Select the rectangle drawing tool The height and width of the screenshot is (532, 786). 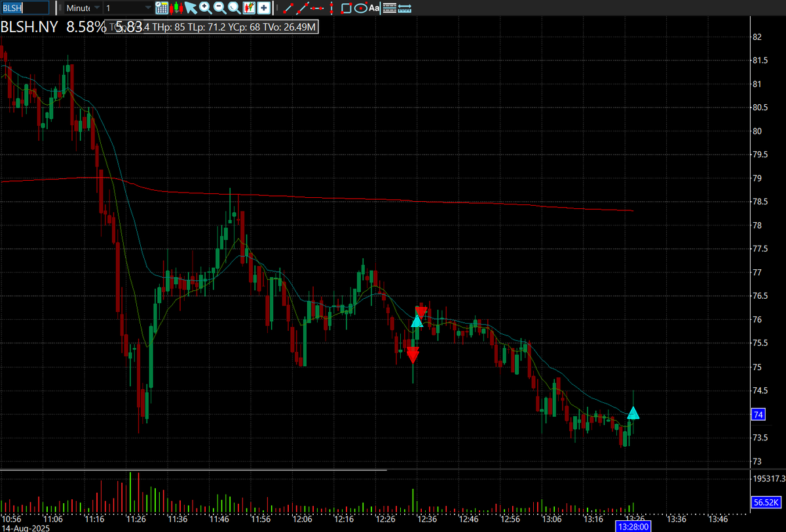(x=346, y=8)
